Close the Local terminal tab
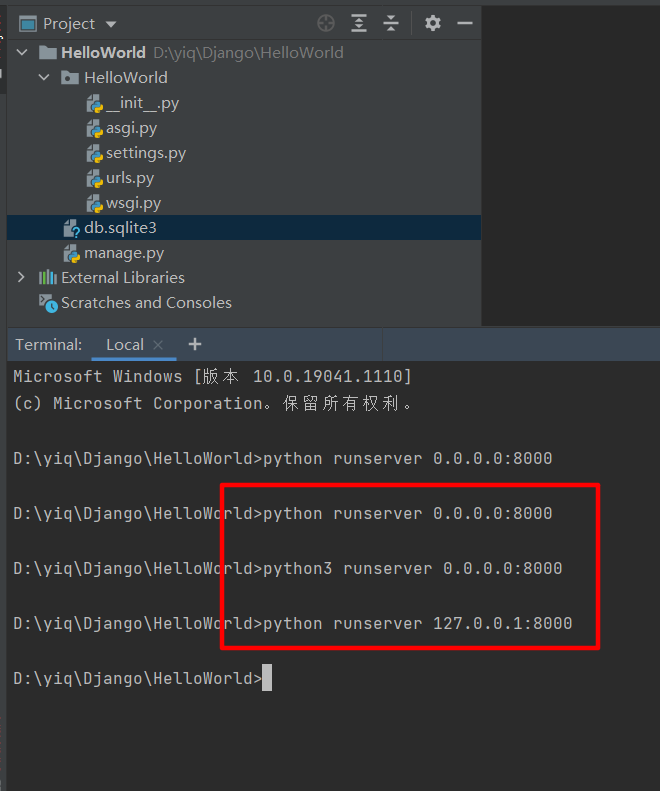Screen dimensions: 660x791 [158, 345]
